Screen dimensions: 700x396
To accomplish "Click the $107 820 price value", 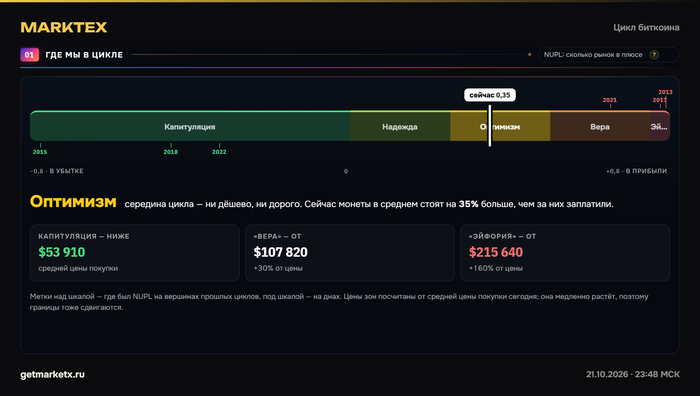I will pos(280,252).
